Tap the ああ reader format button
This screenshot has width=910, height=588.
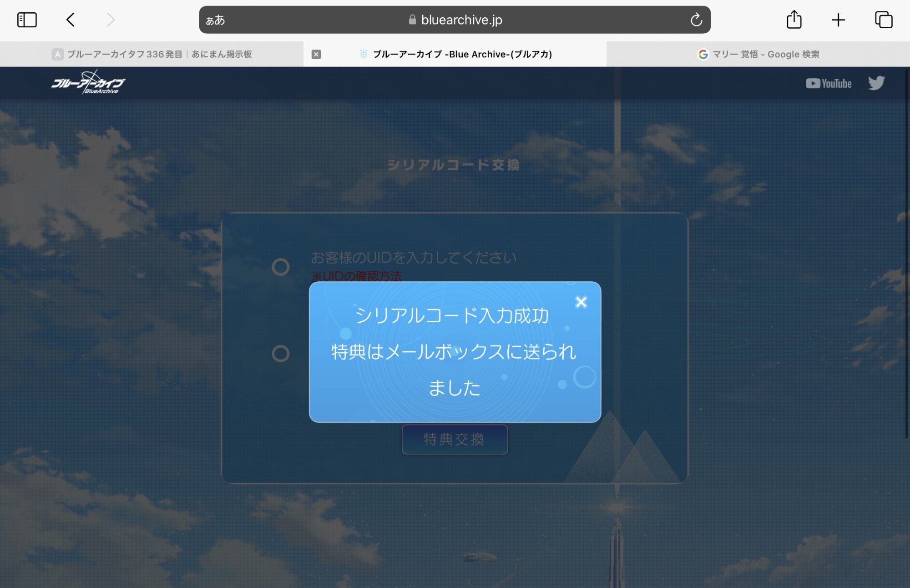215,20
